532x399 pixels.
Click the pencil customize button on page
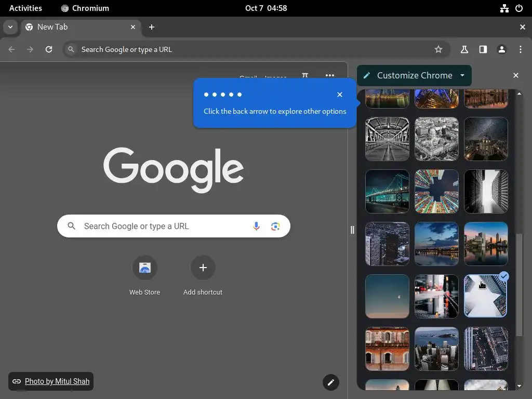click(331, 382)
